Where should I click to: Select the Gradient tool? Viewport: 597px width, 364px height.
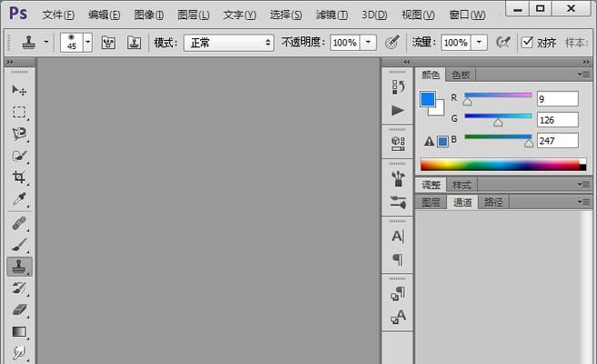tap(19, 332)
